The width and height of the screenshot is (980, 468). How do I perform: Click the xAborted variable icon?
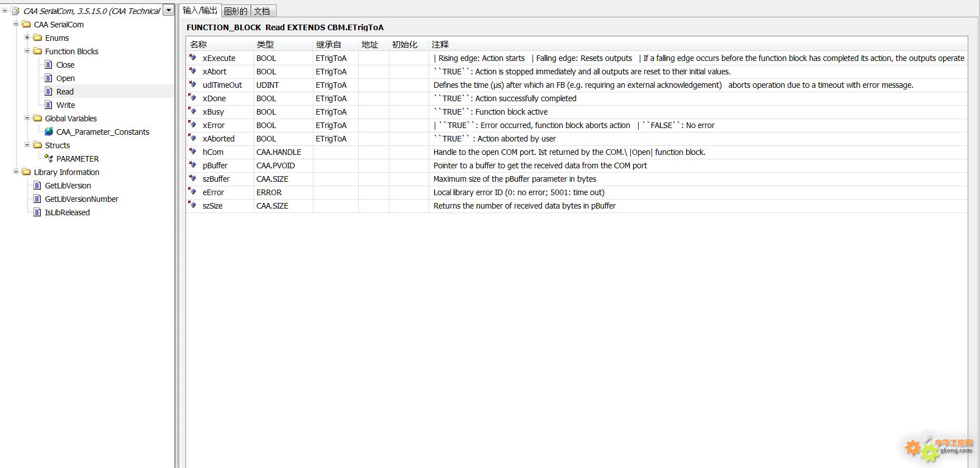(x=193, y=138)
